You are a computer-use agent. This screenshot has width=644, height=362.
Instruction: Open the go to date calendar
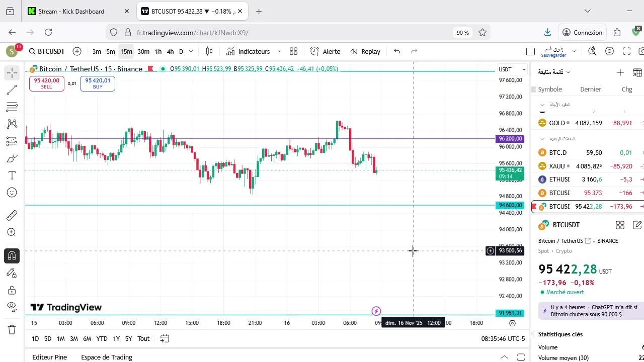pyautogui.click(x=165, y=338)
